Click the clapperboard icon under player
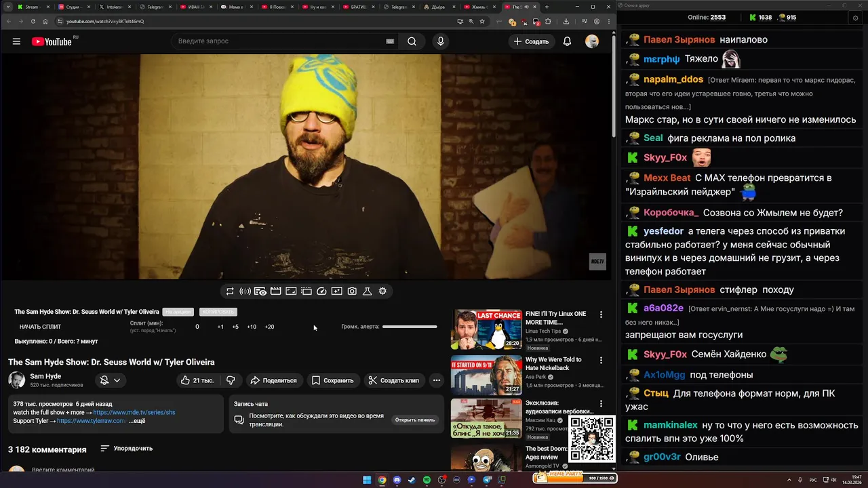868x488 pixels. pyautogui.click(x=275, y=291)
